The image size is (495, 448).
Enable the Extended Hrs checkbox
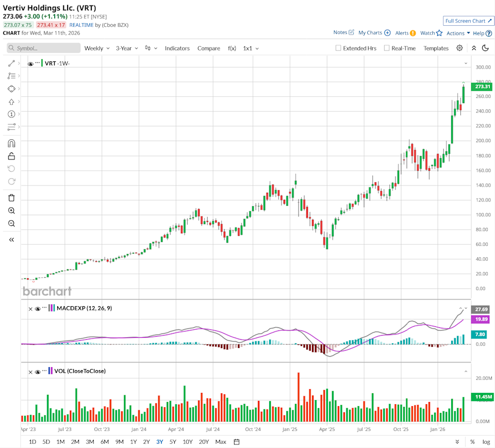point(338,48)
